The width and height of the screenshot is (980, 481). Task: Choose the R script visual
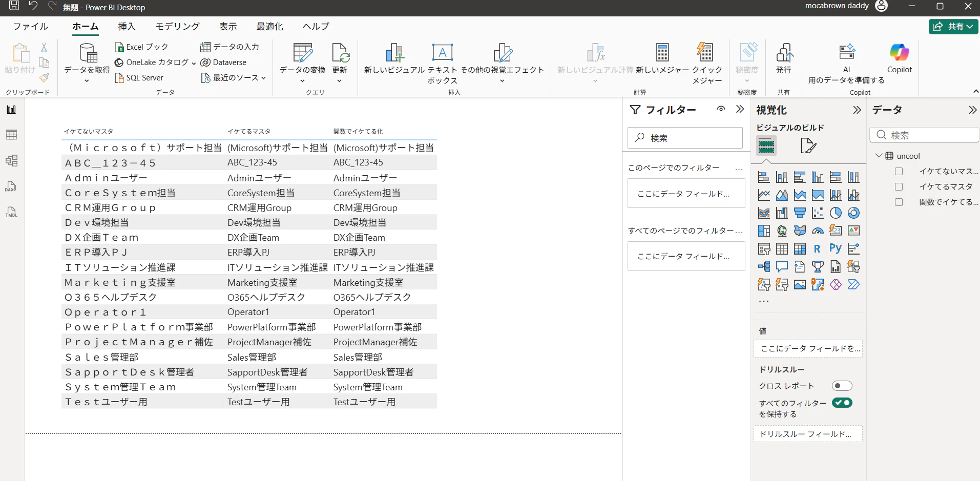tap(818, 249)
